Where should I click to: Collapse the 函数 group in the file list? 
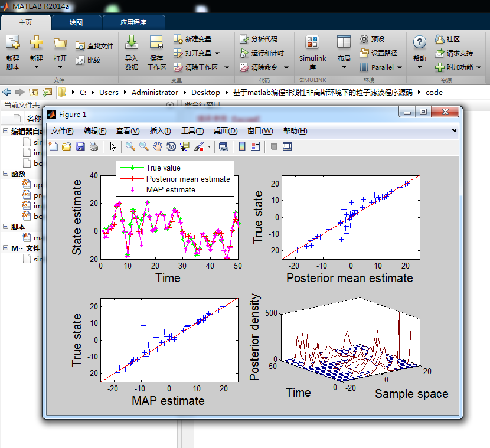[6, 174]
